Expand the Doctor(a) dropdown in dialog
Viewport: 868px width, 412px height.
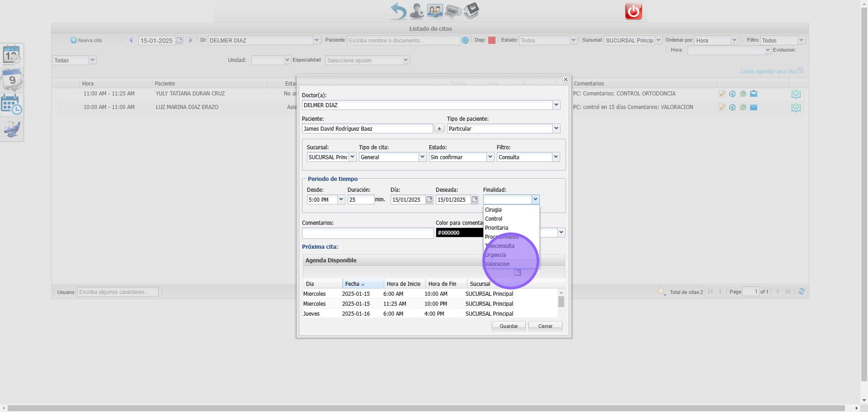556,105
